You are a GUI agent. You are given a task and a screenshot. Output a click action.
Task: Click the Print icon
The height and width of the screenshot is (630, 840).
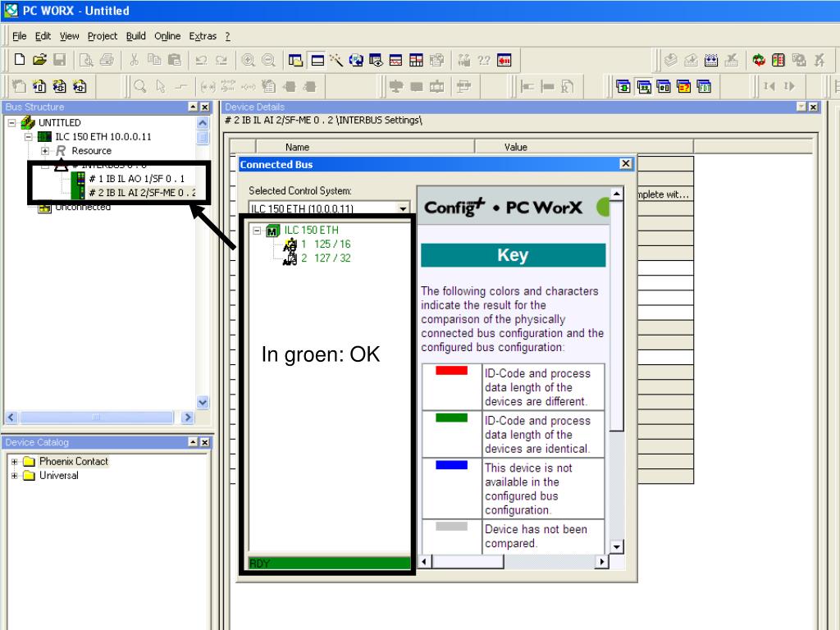pos(107,59)
